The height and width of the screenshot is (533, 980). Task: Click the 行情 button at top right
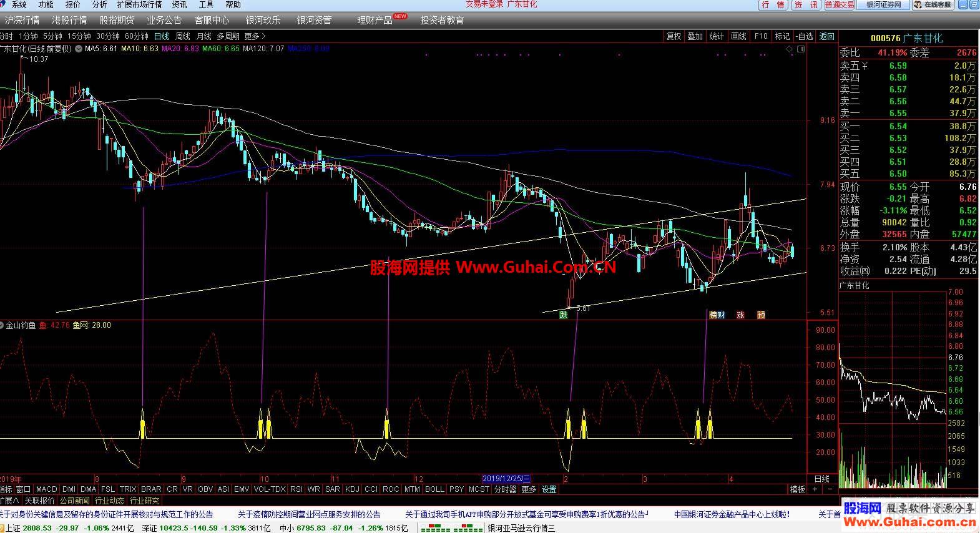[x=774, y=4]
